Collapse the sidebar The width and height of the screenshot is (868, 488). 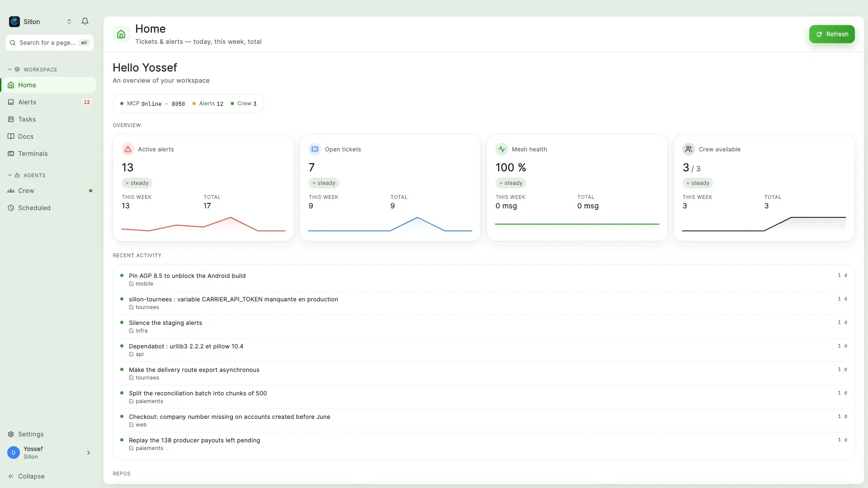26,476
